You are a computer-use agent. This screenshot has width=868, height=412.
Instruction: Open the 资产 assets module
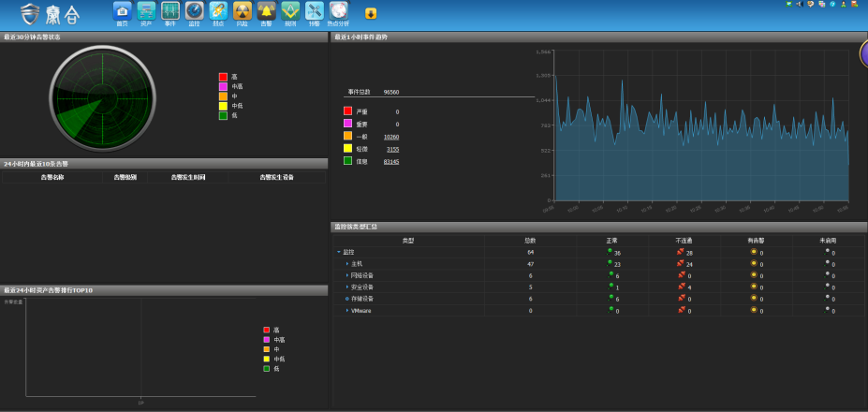146,11
